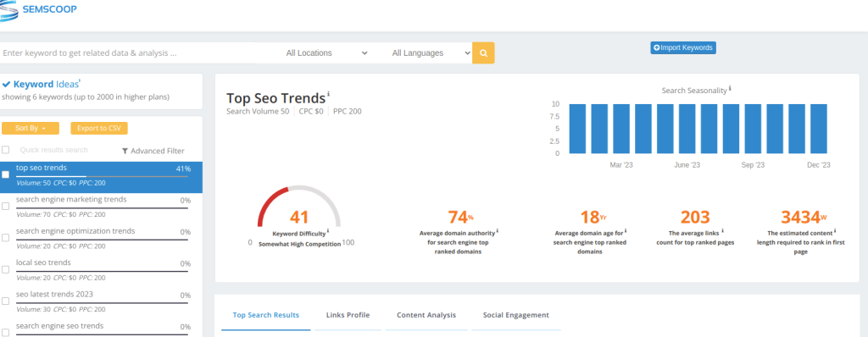Image resolution: width=868 pixels, height=337 pixels.
Task: Click info icon next to Search Seasonality
Action: [x=730, y=89]
